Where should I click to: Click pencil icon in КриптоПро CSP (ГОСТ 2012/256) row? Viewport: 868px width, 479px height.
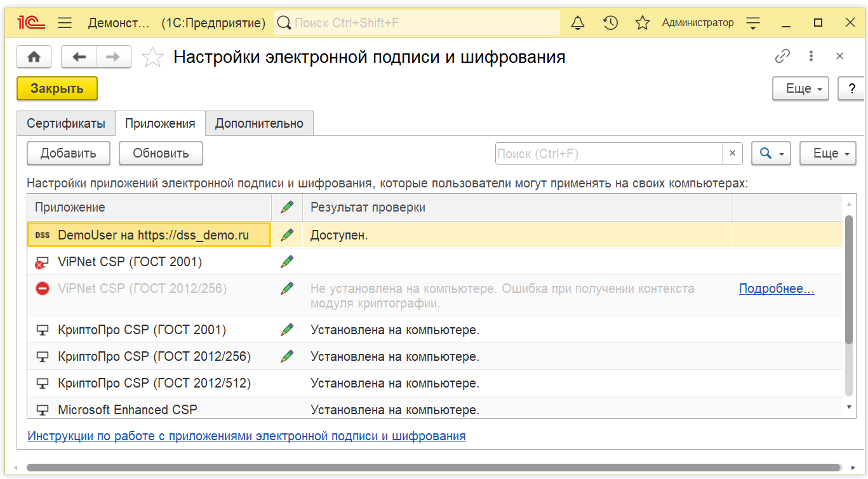coord(287,356)
